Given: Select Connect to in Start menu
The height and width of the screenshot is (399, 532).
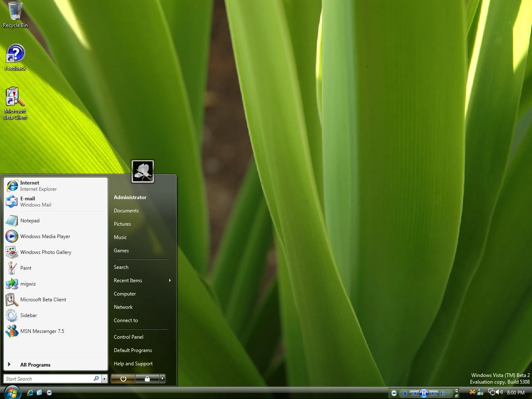Looking at the screenshot, I should (142, 320).
